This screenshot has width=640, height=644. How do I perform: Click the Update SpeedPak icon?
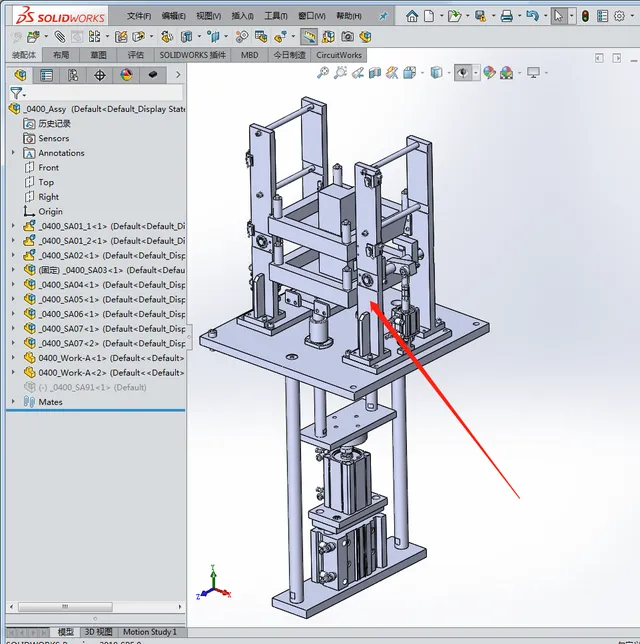click(x=328, y=37)
